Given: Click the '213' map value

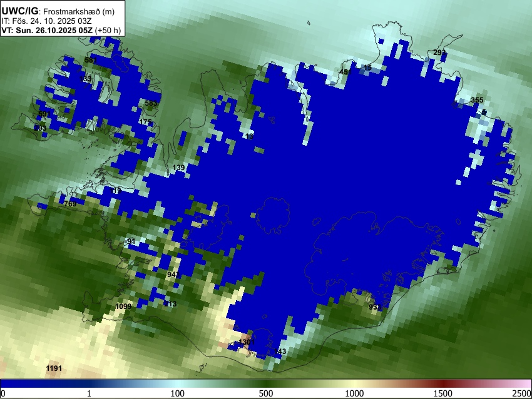Looking at the screenshot, I should coord(171,304).
